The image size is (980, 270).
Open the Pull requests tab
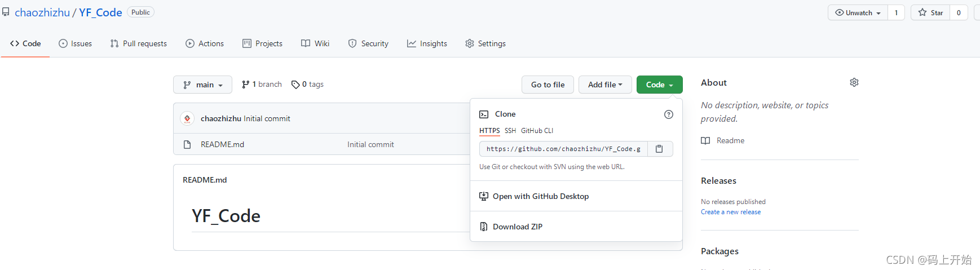(x=139, y=43)
